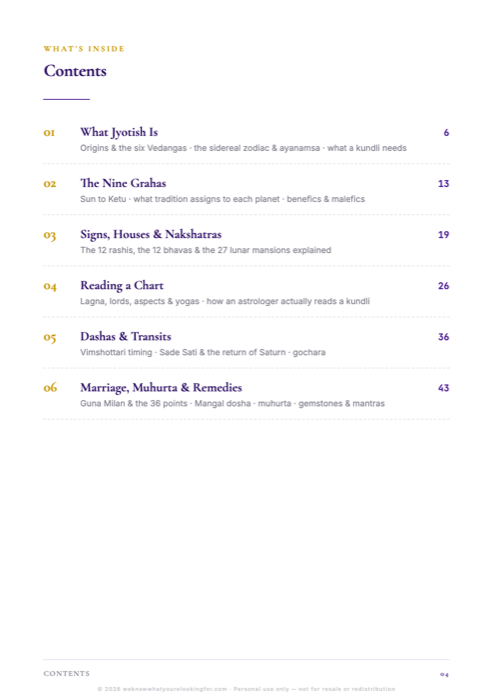Click the gold chapter number 03
493x700 pixels.
[50, 235]
